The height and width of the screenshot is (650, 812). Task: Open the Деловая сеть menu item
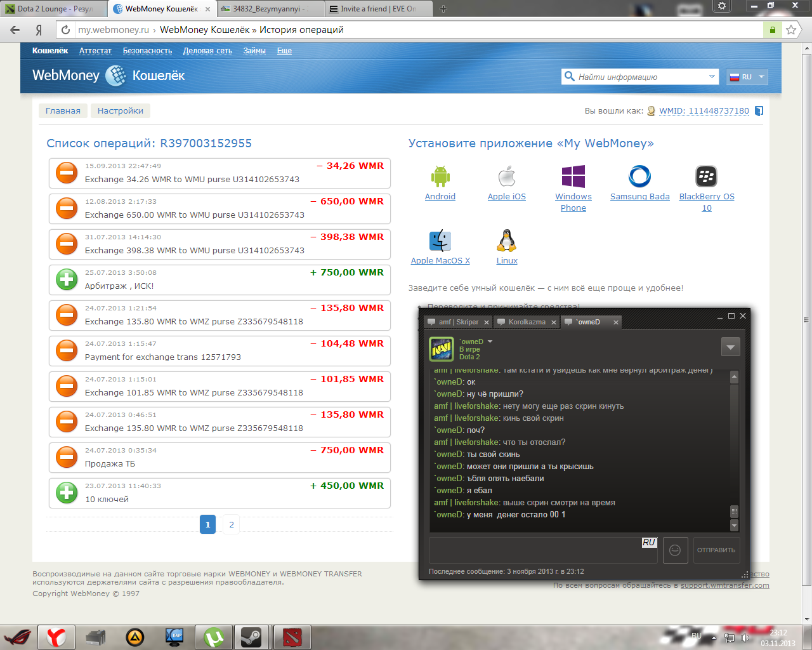(207, 51)
